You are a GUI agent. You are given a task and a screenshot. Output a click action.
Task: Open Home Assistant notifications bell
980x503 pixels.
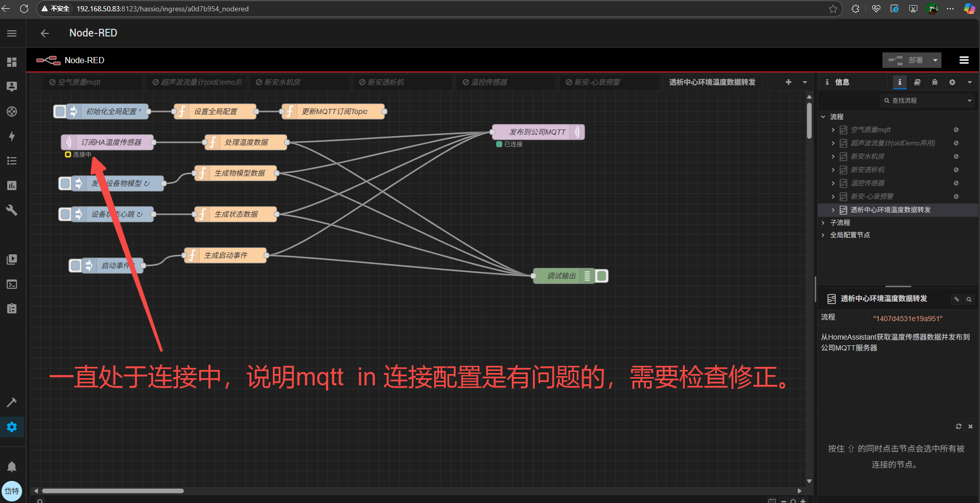click(12, 467)
